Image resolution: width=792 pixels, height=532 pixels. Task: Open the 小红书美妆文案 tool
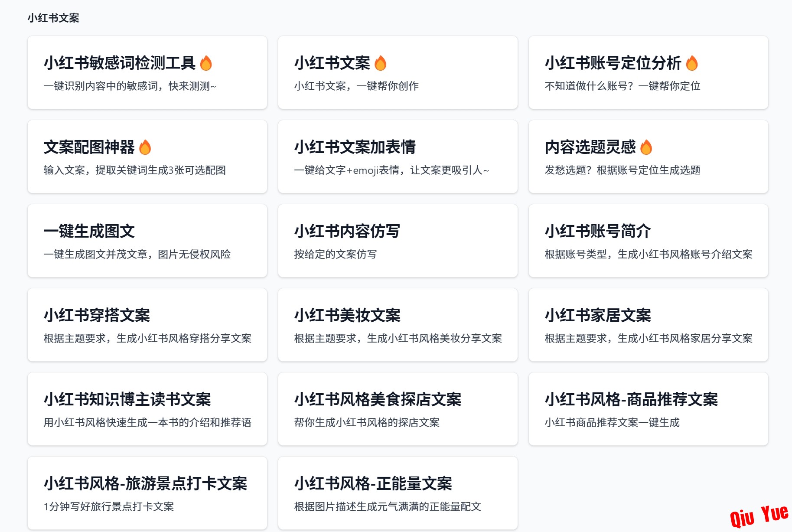point(398,325)
